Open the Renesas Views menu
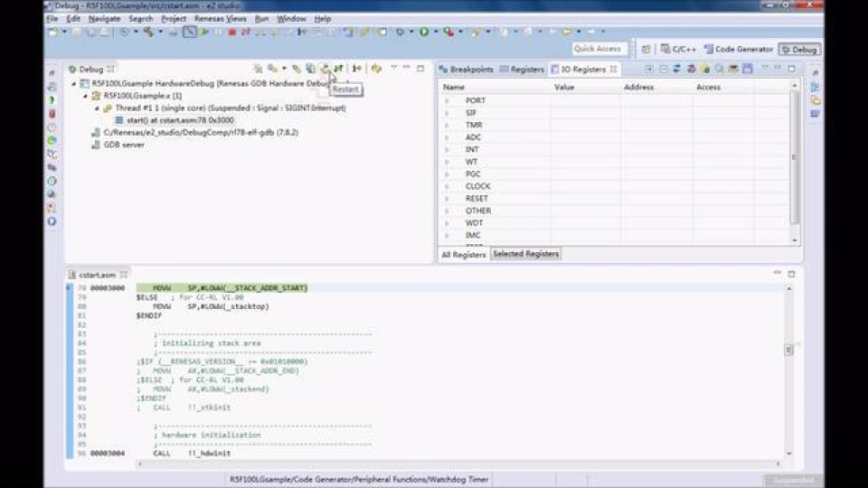Image resolution: width=868 pixels, height=488 pixels. point(220,18)
